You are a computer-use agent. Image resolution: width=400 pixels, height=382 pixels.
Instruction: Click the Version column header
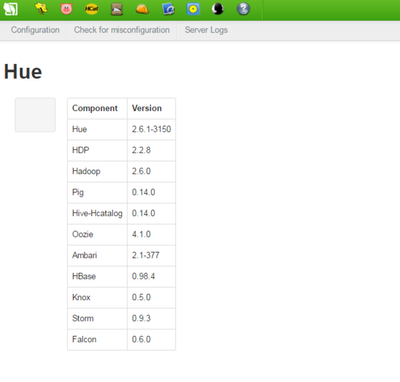(x=151, y=108)
